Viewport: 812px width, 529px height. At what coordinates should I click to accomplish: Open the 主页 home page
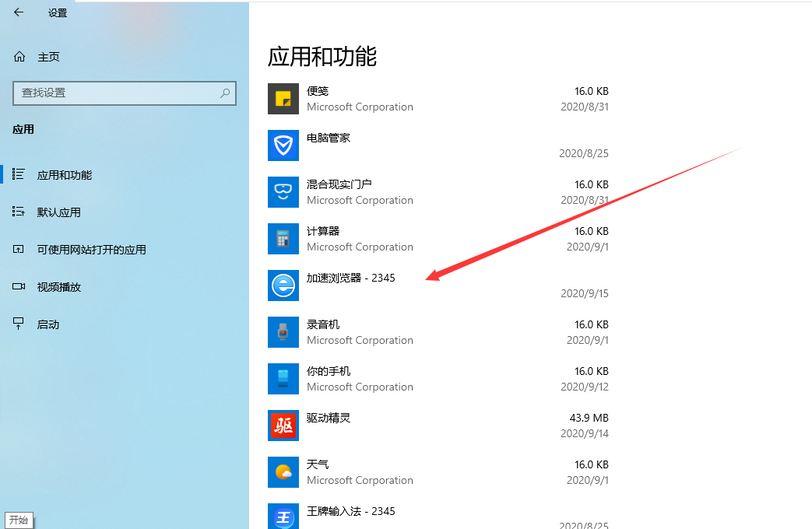coord(48,57)
